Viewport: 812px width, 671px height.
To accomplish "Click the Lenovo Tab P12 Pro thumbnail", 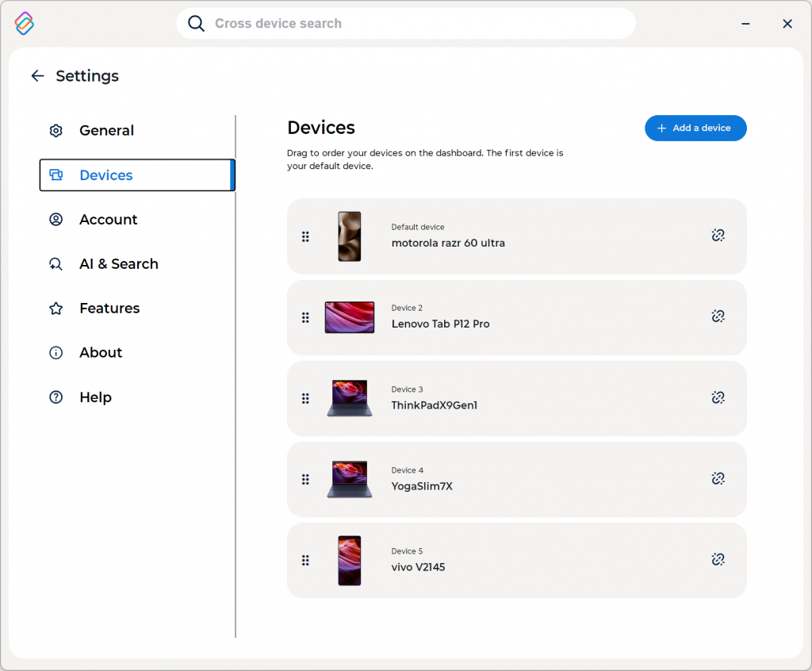I will coord(350,317).
